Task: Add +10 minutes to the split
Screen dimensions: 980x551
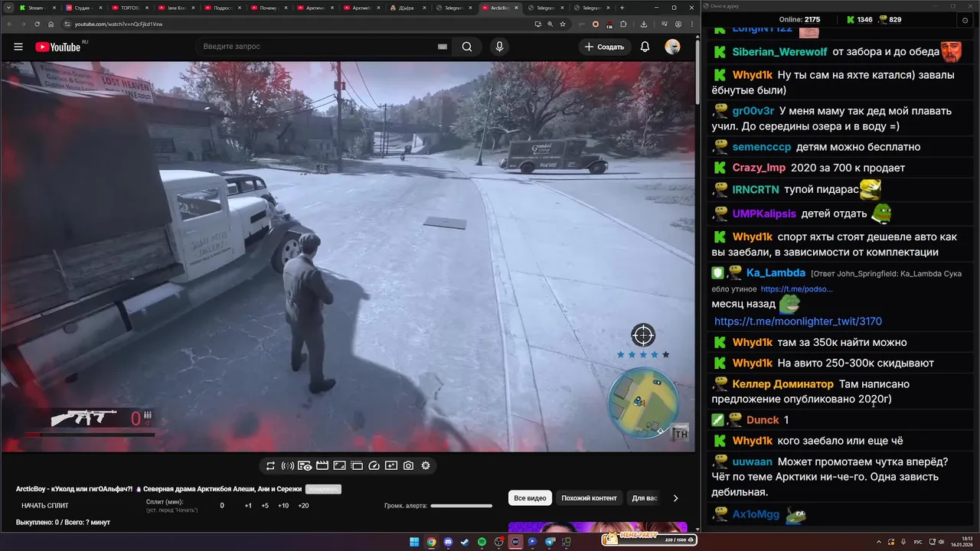Action: pos(283,506)
